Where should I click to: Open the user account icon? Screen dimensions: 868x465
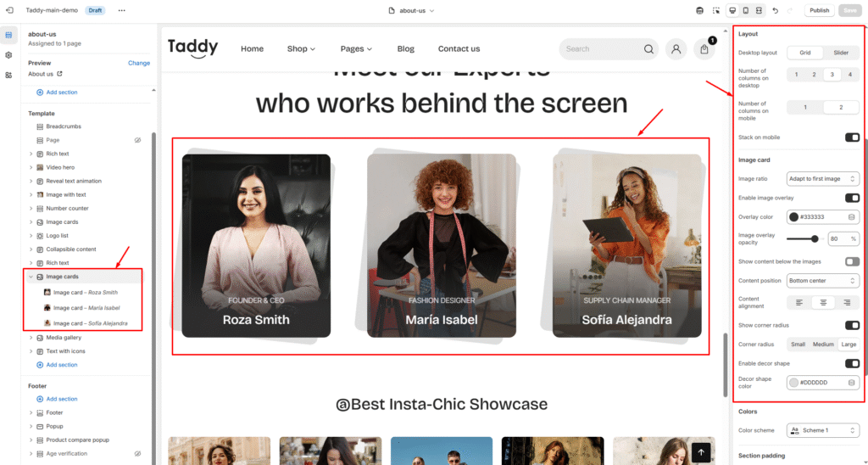(676, 49)
